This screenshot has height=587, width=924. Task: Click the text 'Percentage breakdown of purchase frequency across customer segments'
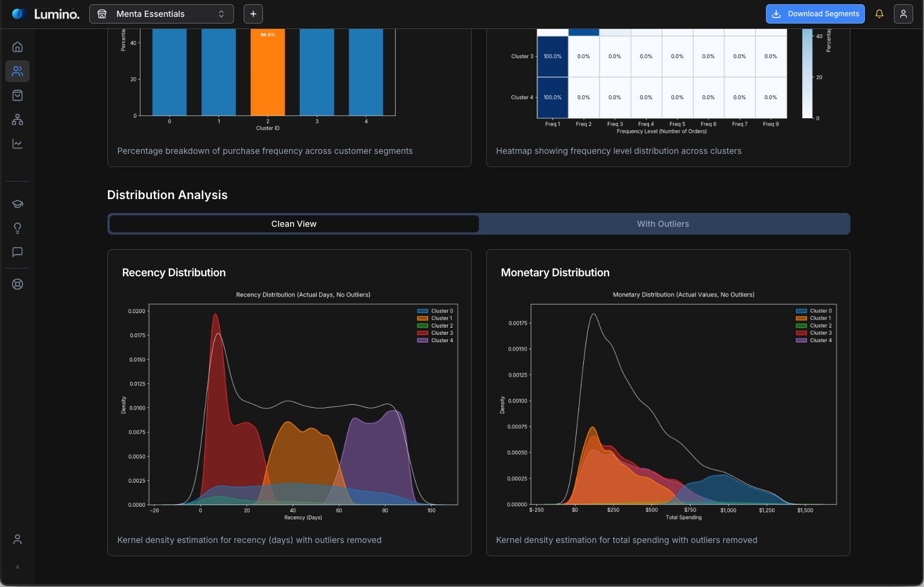(265, 151)
